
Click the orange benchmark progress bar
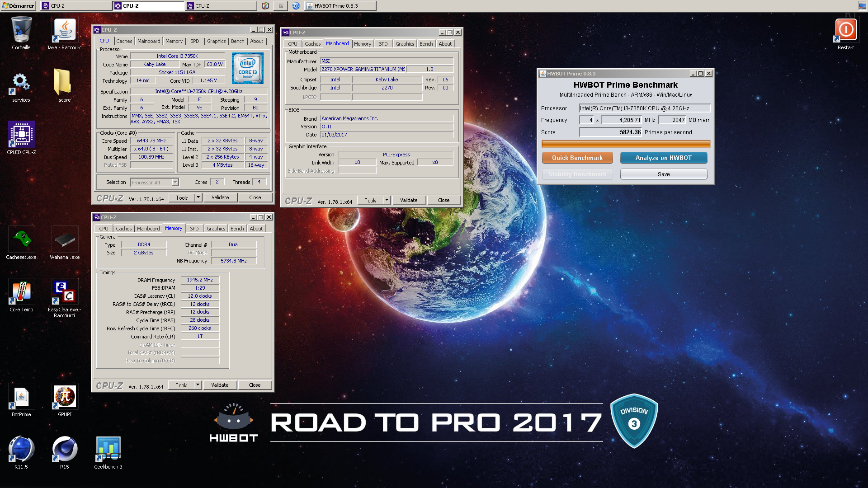pos(626,144)
